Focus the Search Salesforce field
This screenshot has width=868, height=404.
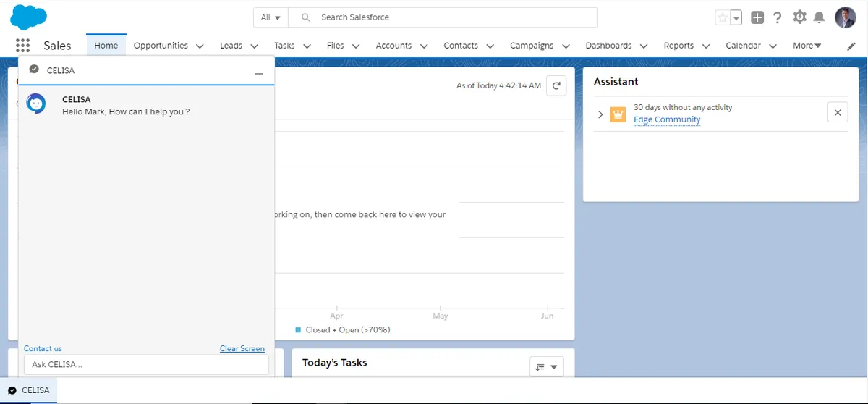(x=443, y=17)
